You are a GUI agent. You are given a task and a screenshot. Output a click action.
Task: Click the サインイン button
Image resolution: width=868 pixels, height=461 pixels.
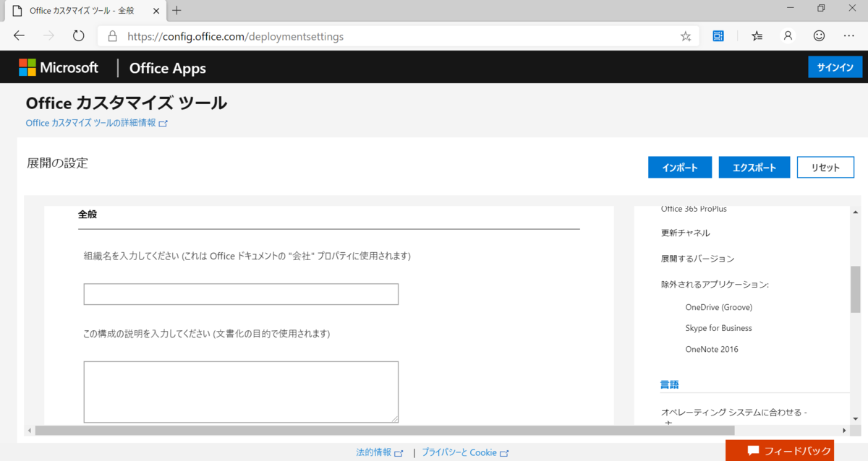point(835,67)
